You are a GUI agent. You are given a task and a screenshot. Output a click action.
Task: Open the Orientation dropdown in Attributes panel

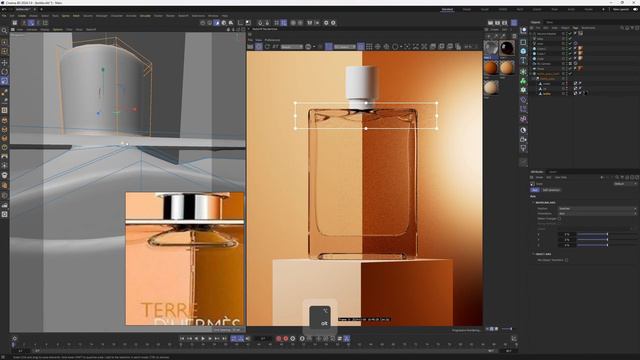tap(597, 213)
